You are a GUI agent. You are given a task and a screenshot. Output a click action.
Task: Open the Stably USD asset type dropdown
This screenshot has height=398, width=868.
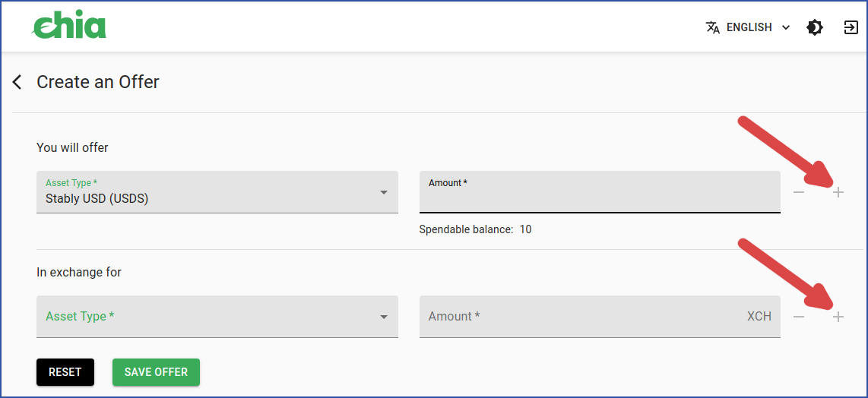click(217, 192)
